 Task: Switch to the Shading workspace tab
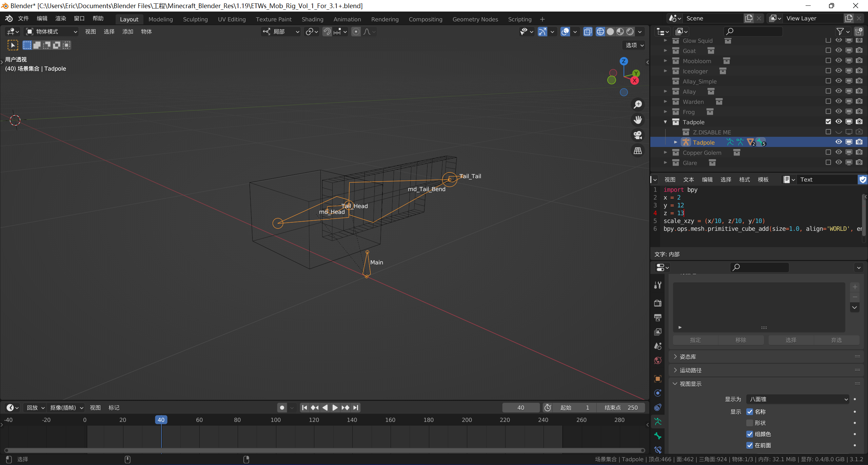click(312, 19)
